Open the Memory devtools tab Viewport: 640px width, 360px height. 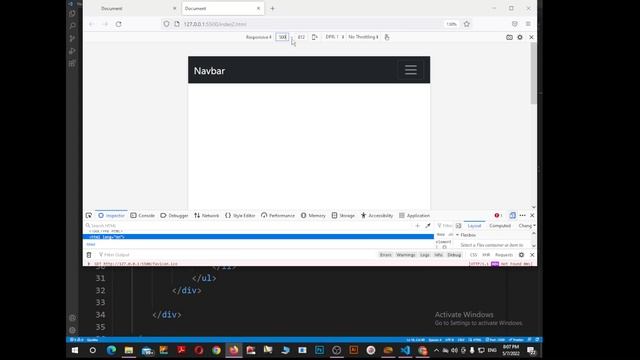[x=313, y=216]
